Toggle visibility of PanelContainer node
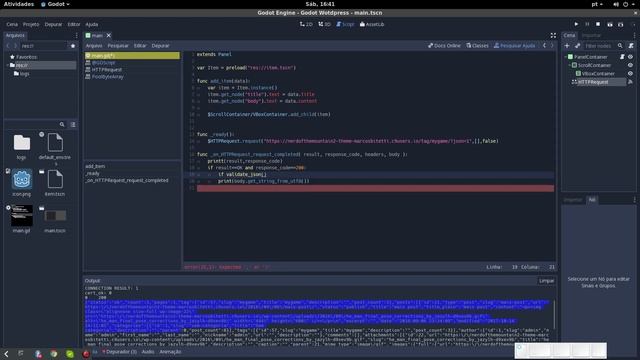 [630, 57]
